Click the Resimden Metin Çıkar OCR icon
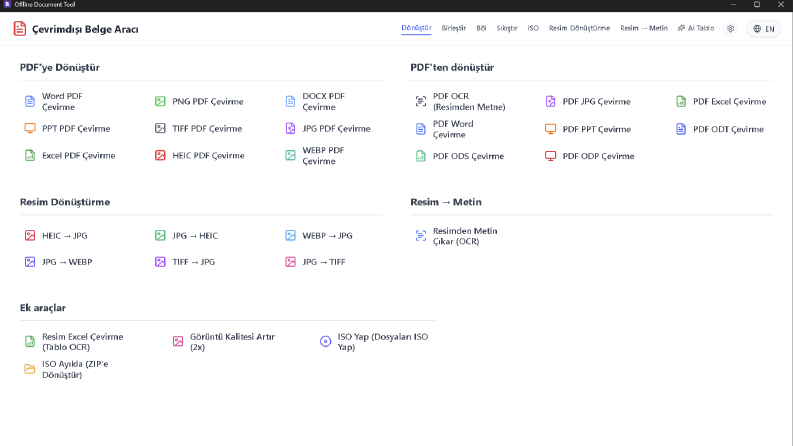793x446 pixels. [421, 236]
